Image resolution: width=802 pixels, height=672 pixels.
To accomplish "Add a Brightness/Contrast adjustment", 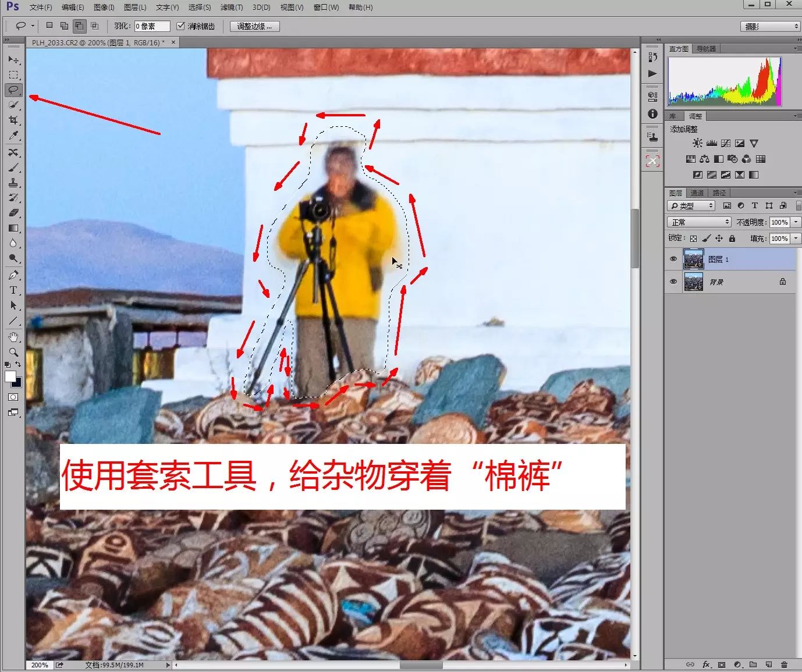I will click(x=697, y=143).
